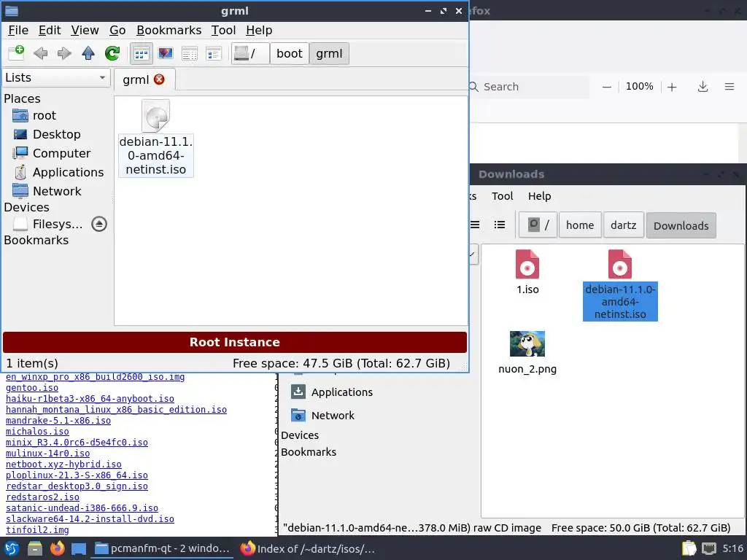Click the boot path button
The height and width of the screenshot is (560, 747).
289,53
